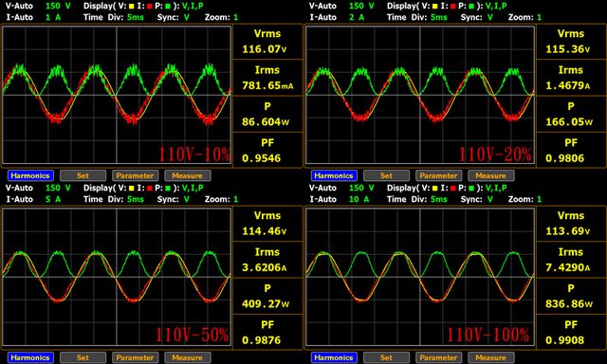Open Parameter in the 110V-50% panel
Viewport: 607px width, 364px height.
[x=135, y=357]
